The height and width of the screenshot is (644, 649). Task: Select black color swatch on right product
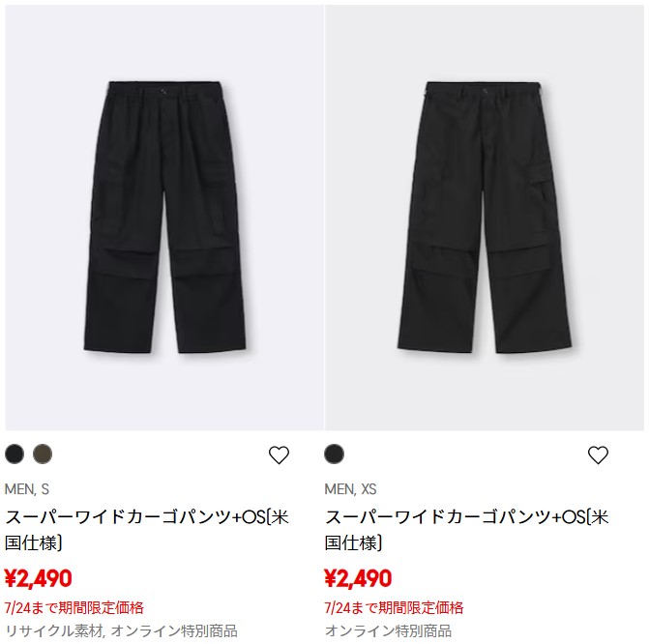click(x=334, y=454)
